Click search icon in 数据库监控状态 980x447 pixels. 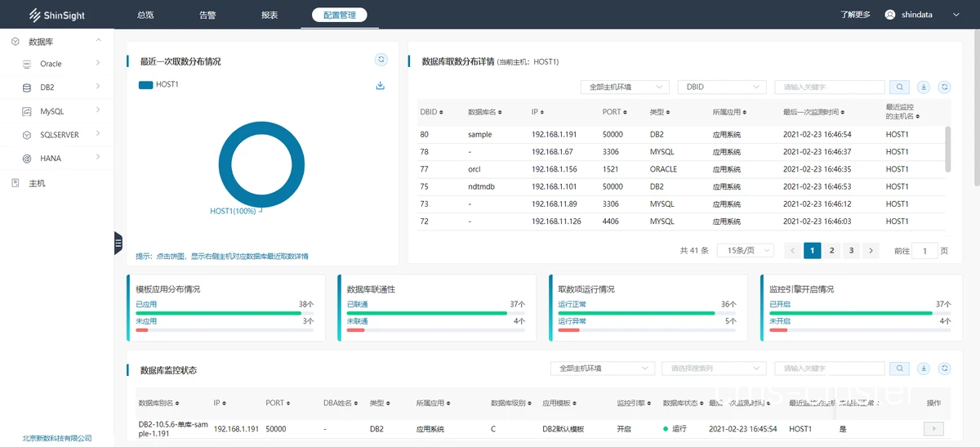(899, 369)
